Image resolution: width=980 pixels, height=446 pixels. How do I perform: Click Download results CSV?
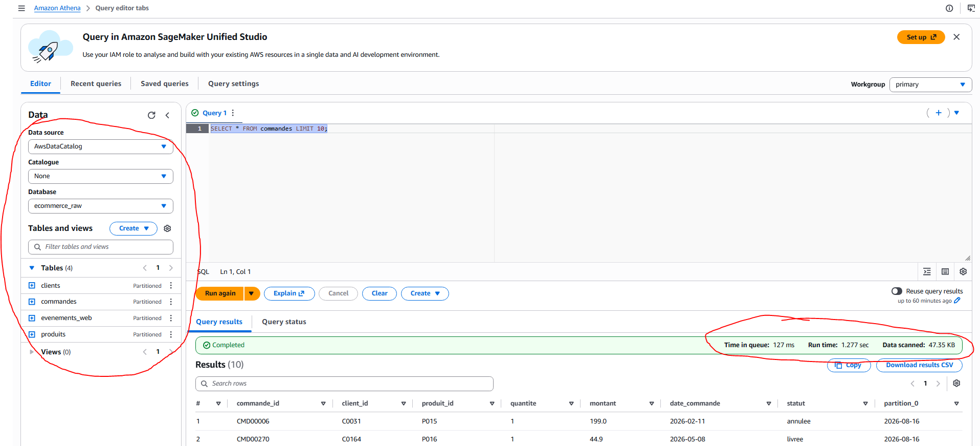[x=919, y=365]
